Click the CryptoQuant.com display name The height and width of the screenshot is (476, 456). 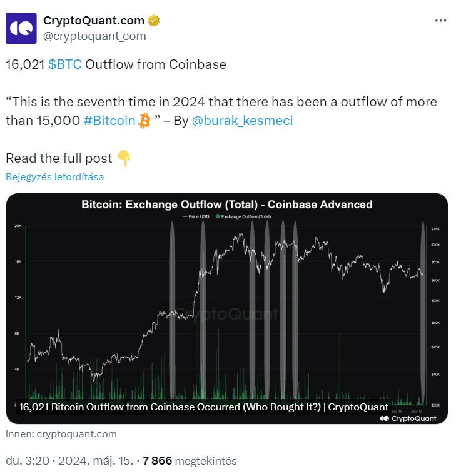[94, 21]
